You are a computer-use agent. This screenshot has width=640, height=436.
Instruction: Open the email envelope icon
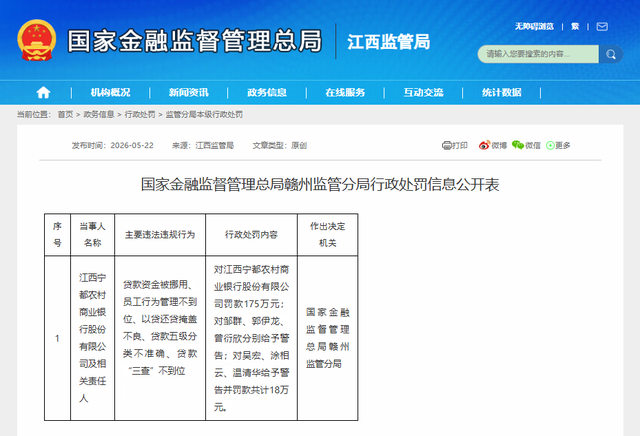[x=602, y=27]
